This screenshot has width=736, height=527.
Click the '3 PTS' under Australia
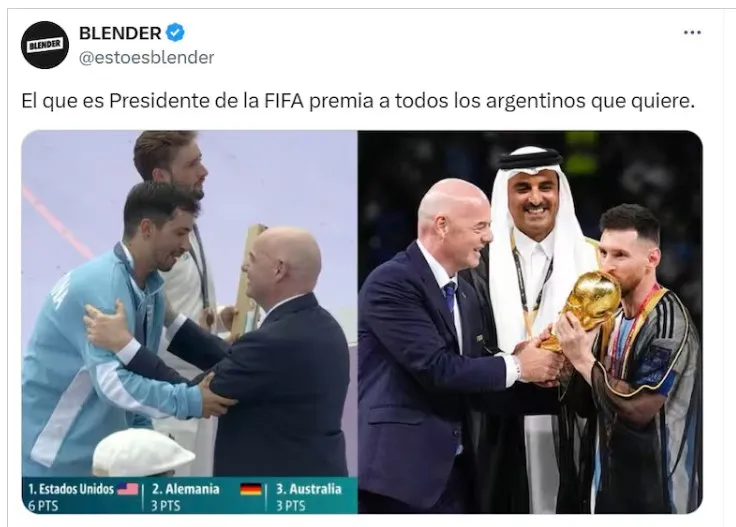[291, 506]
